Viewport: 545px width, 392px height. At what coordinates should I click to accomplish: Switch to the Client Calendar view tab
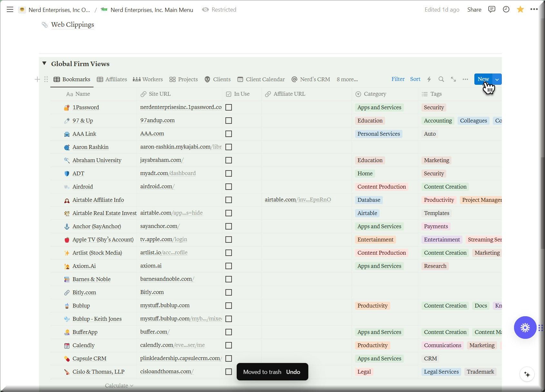[x=261, y=79]
